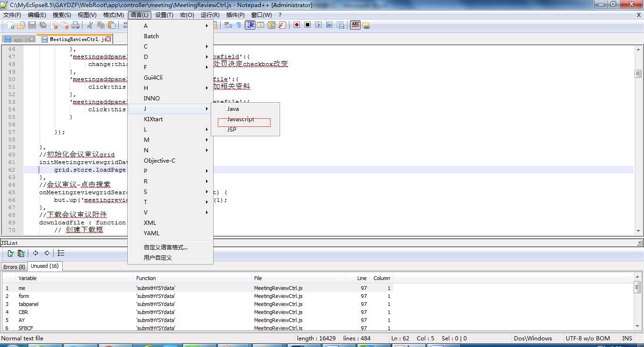Image resolution: width=644 pixels, height=347 pixels.
Task: Expand the A language submenu
Action: pos(171,26)
